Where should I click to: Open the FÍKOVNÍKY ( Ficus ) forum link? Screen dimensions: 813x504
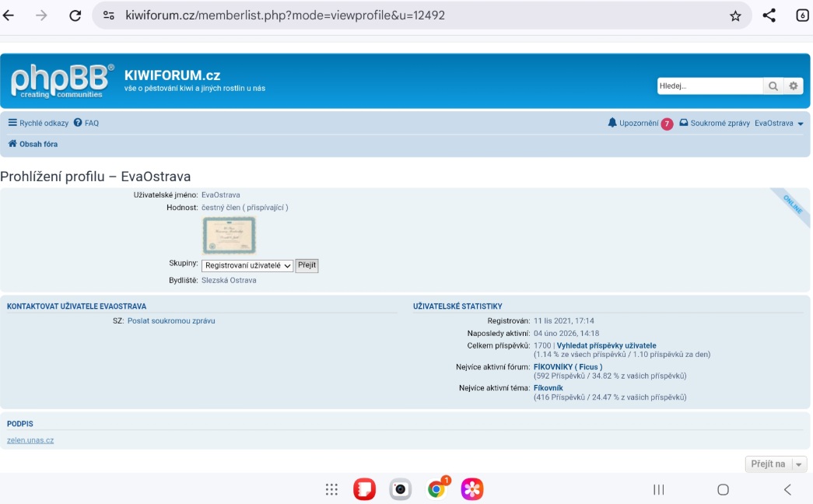coord(568,366)
